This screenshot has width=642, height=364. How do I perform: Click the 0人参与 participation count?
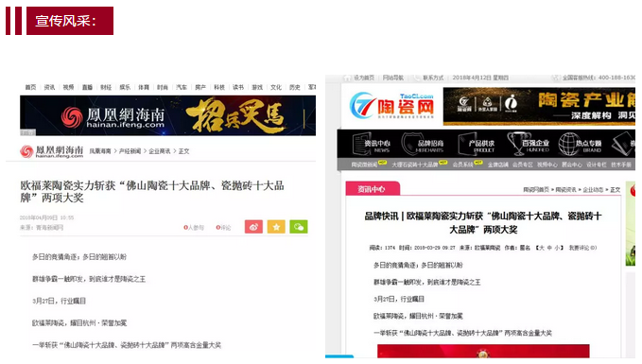pyautogui.click(x=194, y=228)
